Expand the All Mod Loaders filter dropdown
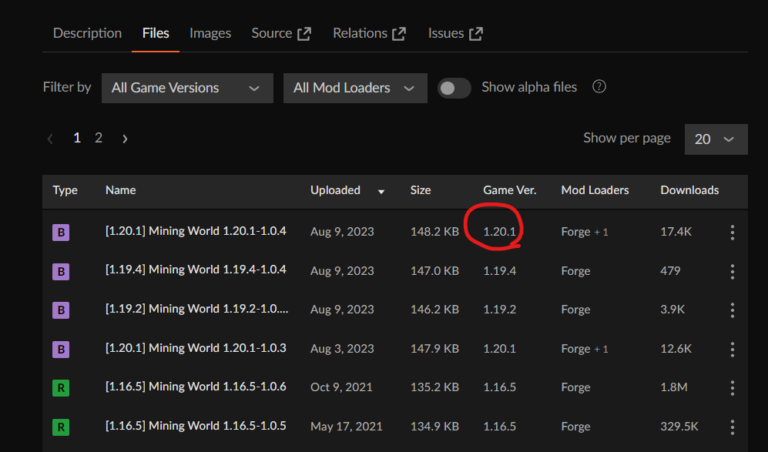 (x=355, y=88)
